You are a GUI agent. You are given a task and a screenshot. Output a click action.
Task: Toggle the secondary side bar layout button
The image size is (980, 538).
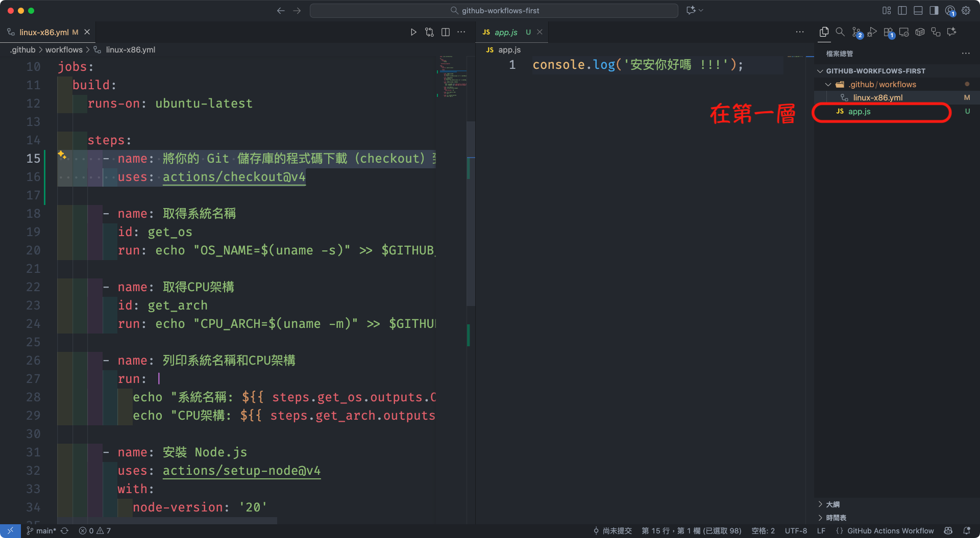(x=934, y=11)
